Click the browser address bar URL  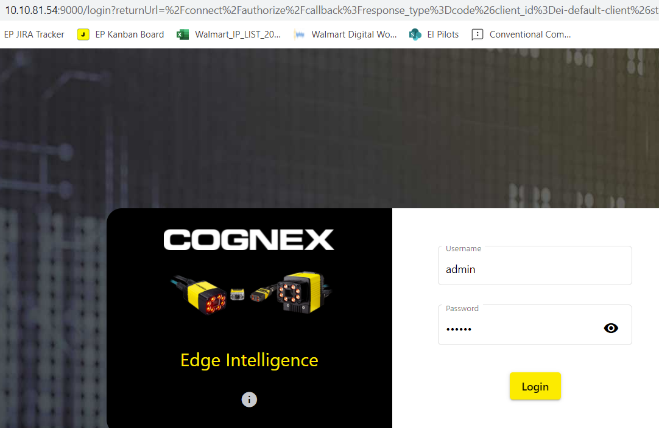(331, 10)
